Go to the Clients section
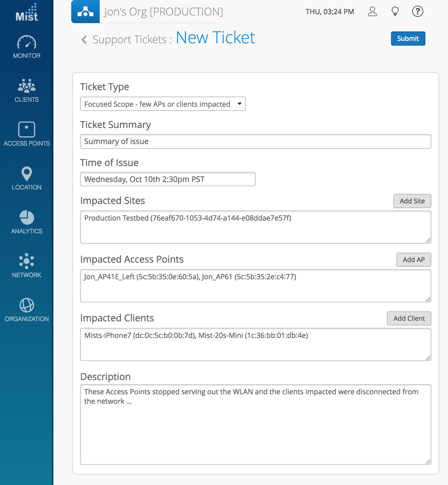448x485 pixels. pos(27,86)
